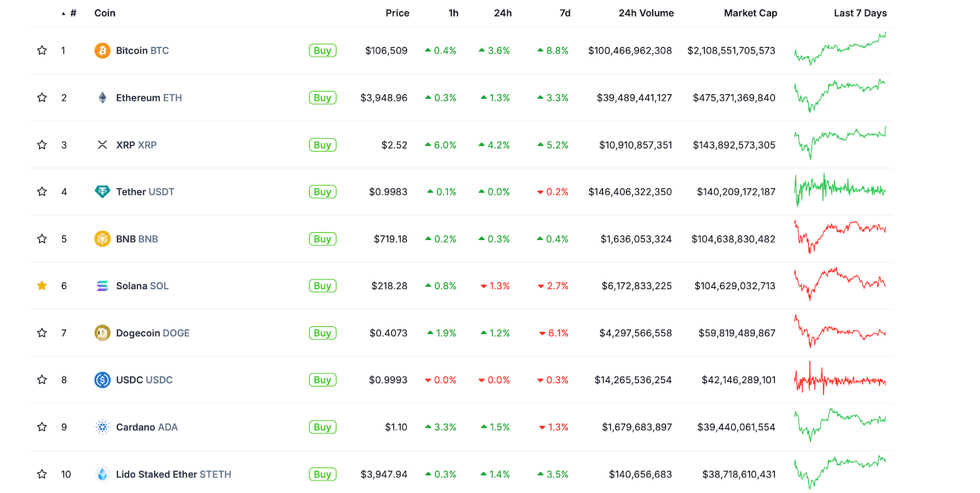Favorite Bitcoin using its star

pos(42,50)
